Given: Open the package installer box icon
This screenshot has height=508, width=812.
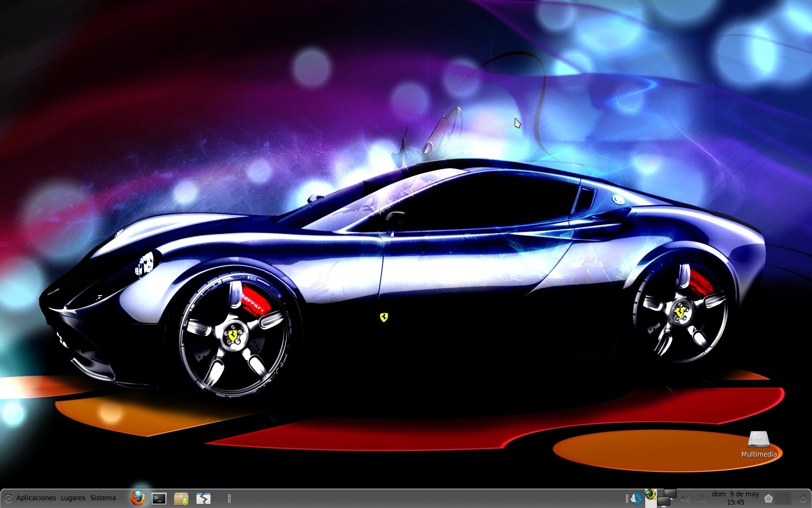Looking at the screenshot, I should [181, 498].
